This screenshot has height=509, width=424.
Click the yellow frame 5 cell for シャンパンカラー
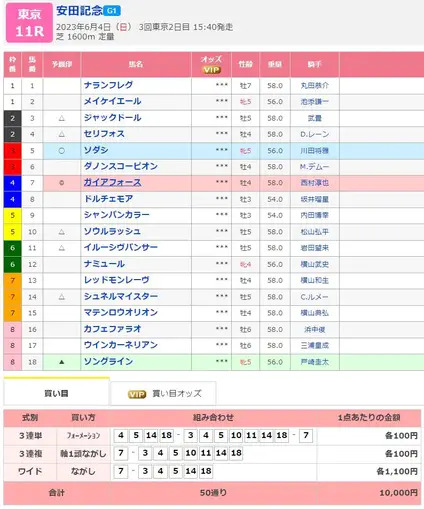(x=12, y=215)
